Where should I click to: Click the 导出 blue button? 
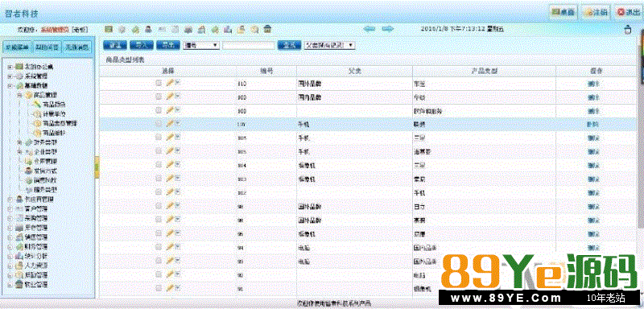tap(168, 45)
